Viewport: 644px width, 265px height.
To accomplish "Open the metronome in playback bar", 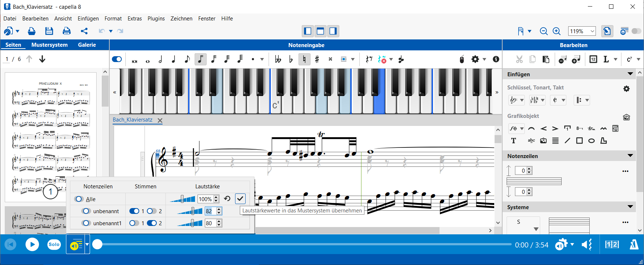I will 634,244.
